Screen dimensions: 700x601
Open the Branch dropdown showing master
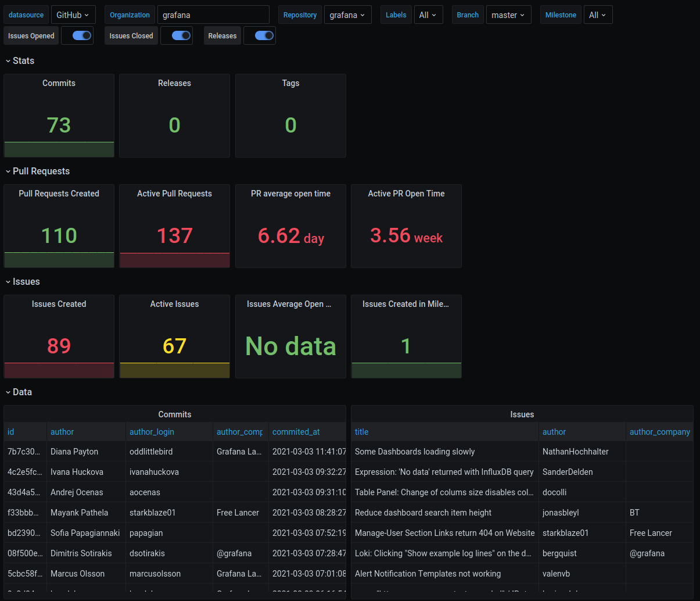(508, 15)
